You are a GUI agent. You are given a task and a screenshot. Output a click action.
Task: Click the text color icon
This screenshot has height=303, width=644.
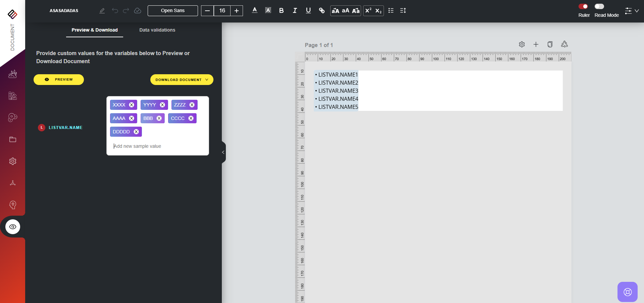254,11
